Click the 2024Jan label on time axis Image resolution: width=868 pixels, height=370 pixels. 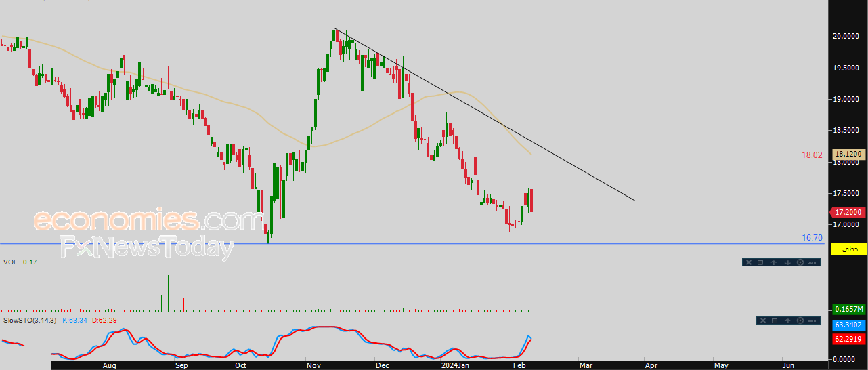(x=454, y=365)
